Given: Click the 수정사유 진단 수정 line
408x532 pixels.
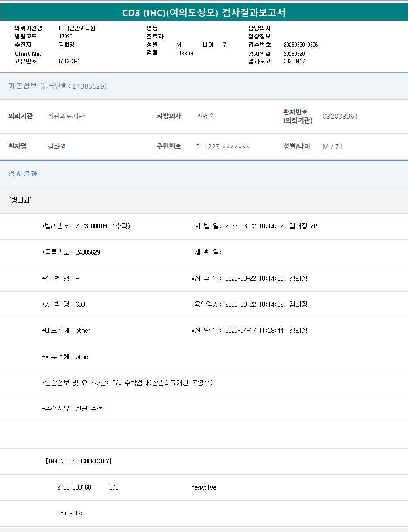Looking at the screenshot, I should 72,409.
